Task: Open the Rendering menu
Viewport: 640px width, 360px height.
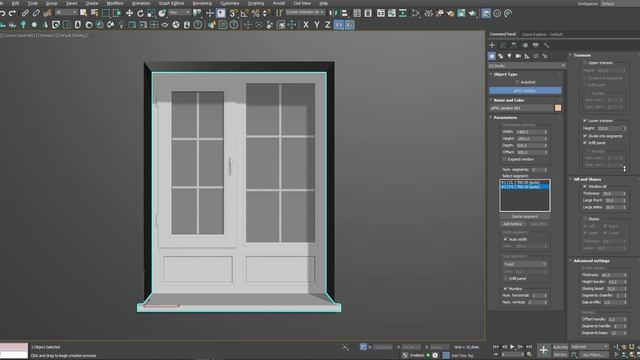Action: [x=202, y=3]
